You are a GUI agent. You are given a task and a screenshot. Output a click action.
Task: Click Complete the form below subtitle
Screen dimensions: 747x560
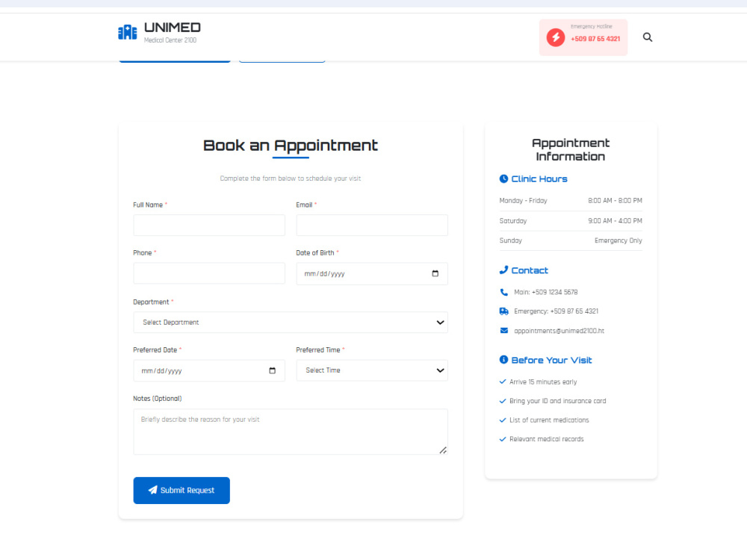pyautogui.click(x=291, y=178)
